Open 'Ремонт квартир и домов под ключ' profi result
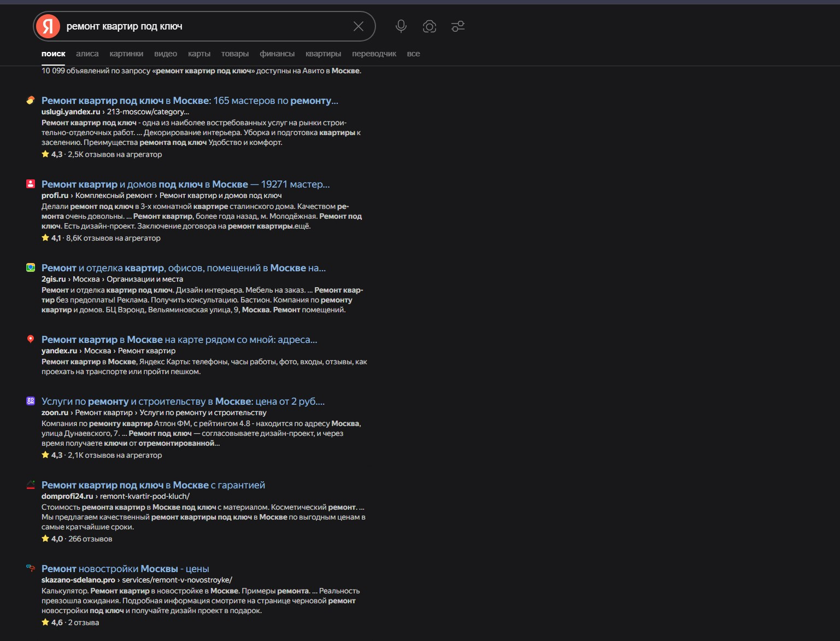The image size is (840, 641). pyautogui.click(x=186, y=184)
